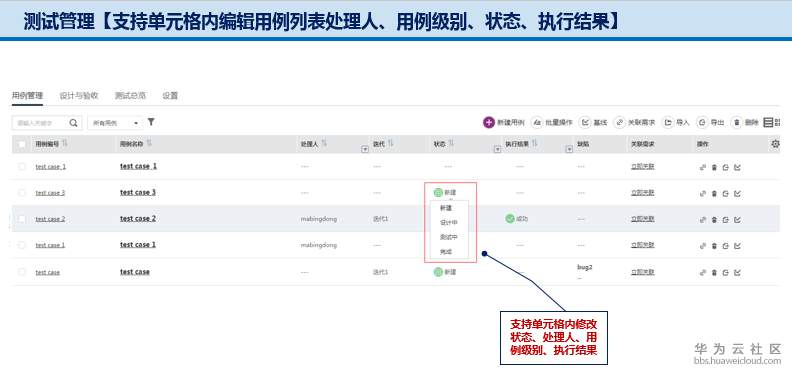Sort by 状态 column arrows
Screen dimensions: 792x375
451,144
